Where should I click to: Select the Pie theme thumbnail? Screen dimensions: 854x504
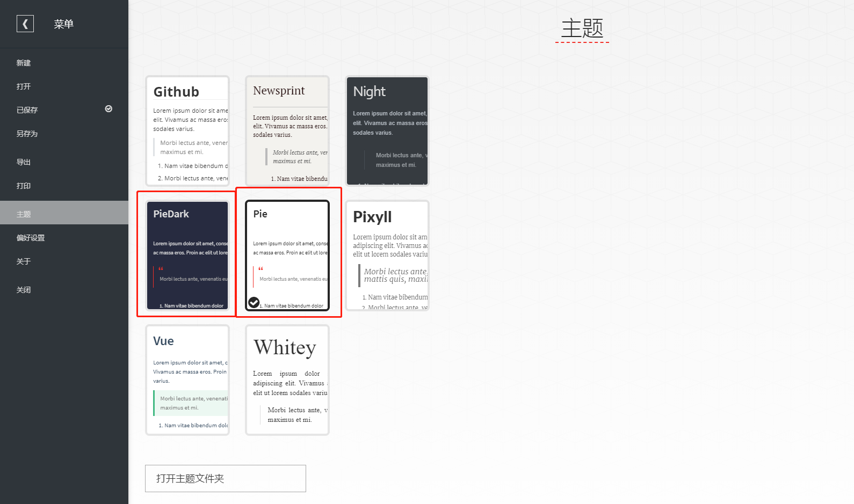[287, 255]
